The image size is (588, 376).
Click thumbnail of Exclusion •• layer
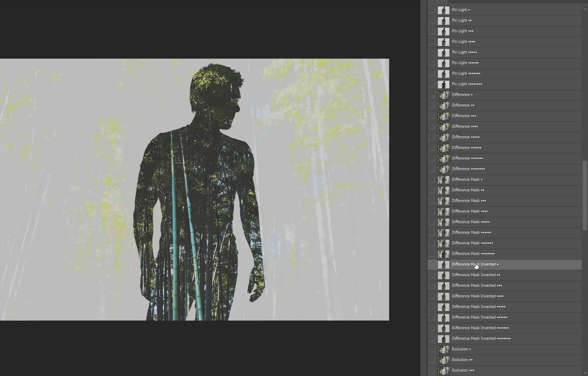(443, 360)
